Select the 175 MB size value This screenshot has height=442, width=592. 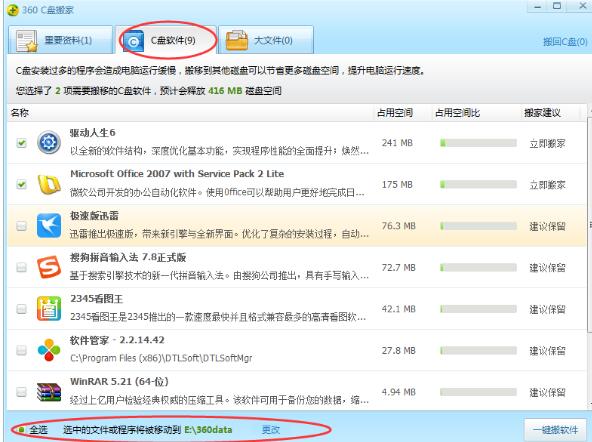[x=397, y=185]
